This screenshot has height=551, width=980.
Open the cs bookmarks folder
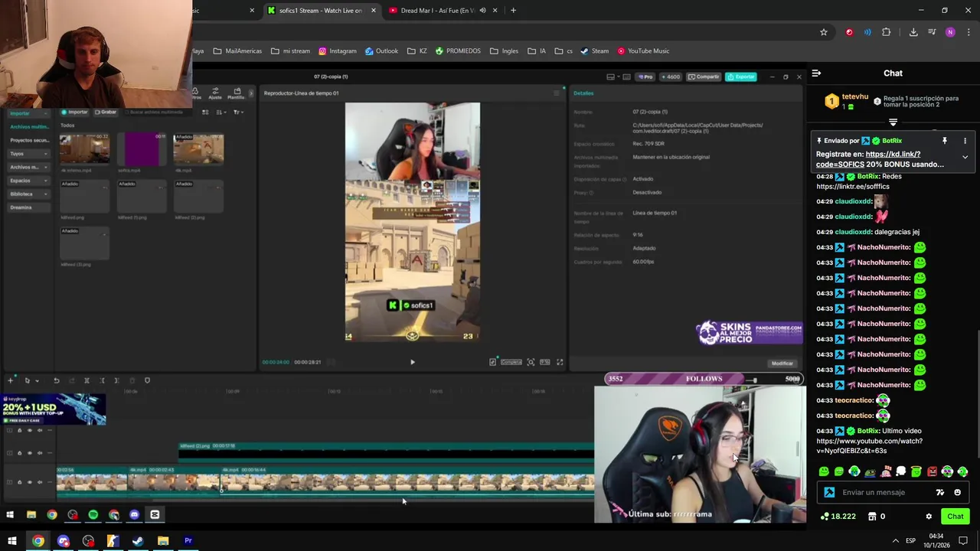click(563, 51)
